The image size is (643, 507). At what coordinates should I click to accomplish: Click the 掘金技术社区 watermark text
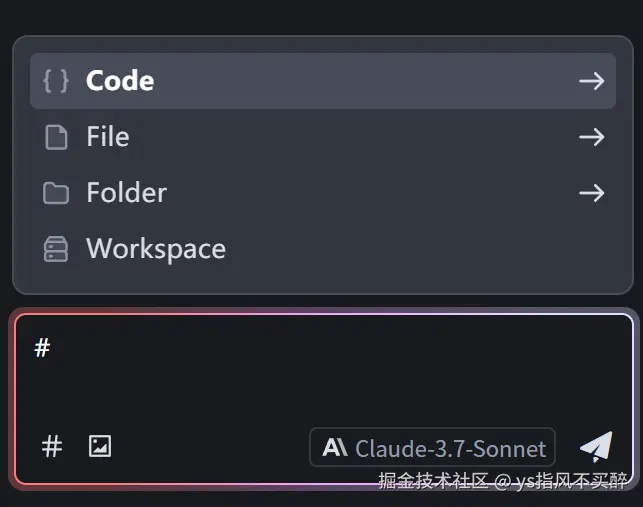[x=434, y=481]
